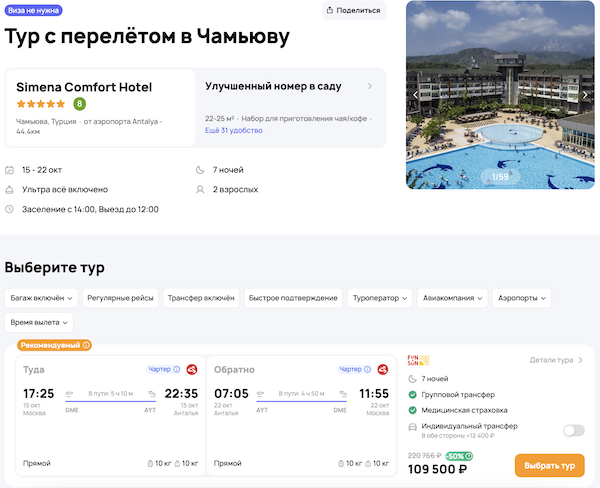
Task: Click the Fun Sun tour operator logo
Action: [x=418, y=360]
